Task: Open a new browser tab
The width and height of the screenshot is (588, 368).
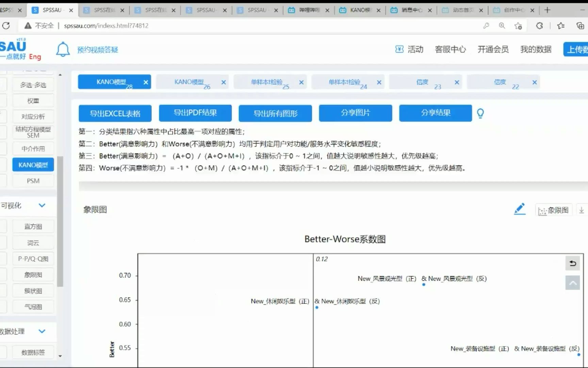Action: click(x=547, y=10)
